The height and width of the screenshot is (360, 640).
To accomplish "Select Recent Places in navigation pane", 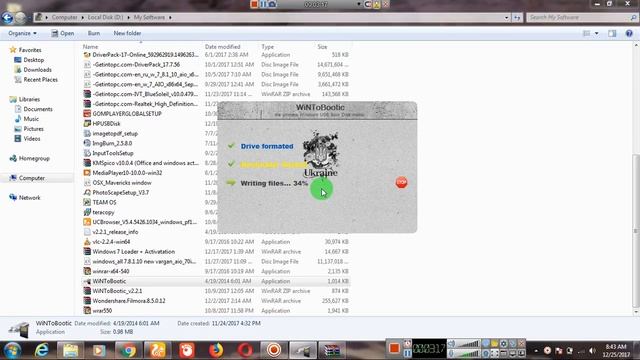I will click(x=40, y=80).
